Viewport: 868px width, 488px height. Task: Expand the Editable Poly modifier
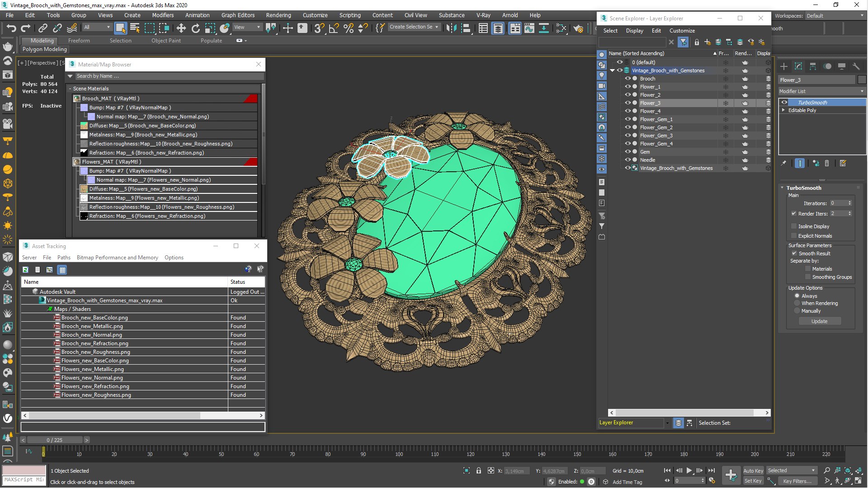tap(783, 110)
